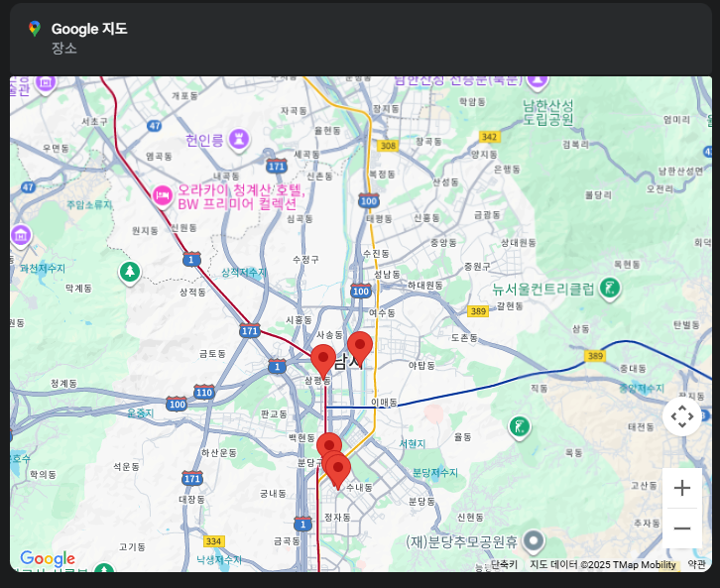The height and width of the screenshot is (588, 720).
Task: Click the 뉴서울컨트리클럽 golf icon
Action: pos(610,290)
